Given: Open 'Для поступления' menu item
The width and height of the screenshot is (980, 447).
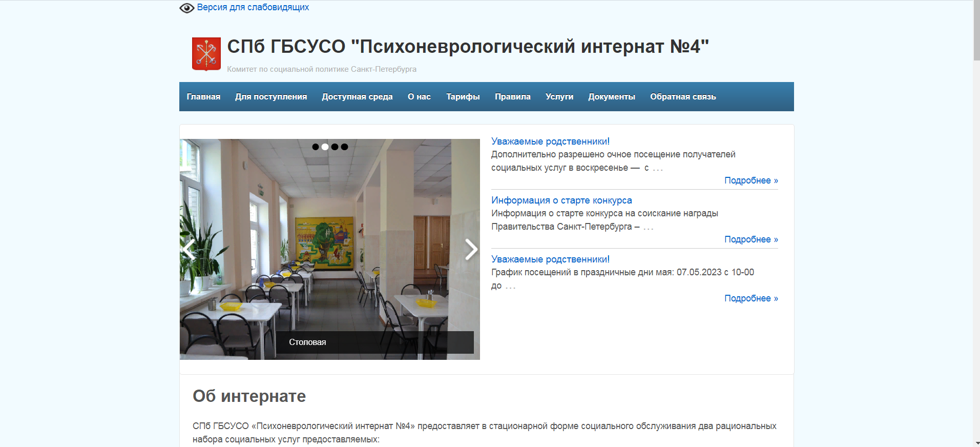Looking at the screenshot, I should click(271, 97).
